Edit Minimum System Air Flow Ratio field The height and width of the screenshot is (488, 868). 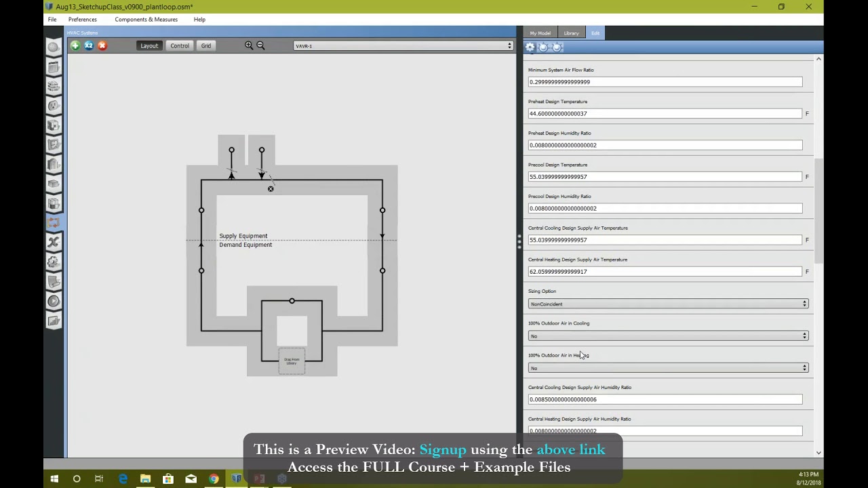[x=665, y=82]
